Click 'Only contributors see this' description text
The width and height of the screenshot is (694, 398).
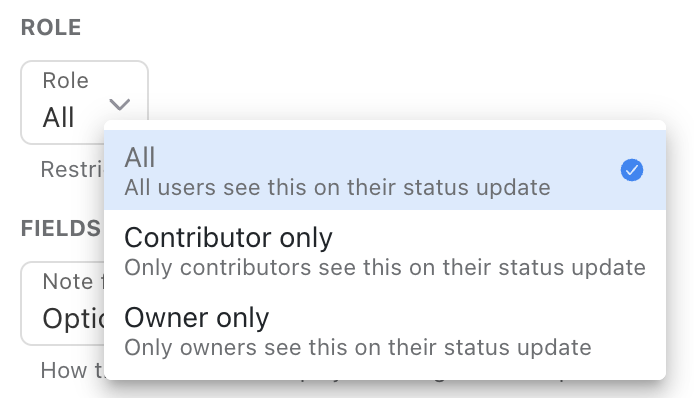385,267
